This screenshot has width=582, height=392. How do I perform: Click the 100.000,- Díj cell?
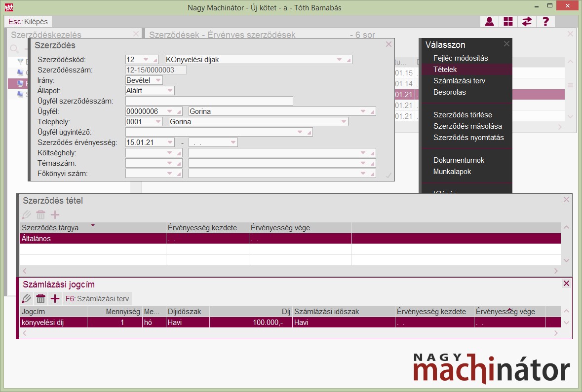[x=251, y=322]
